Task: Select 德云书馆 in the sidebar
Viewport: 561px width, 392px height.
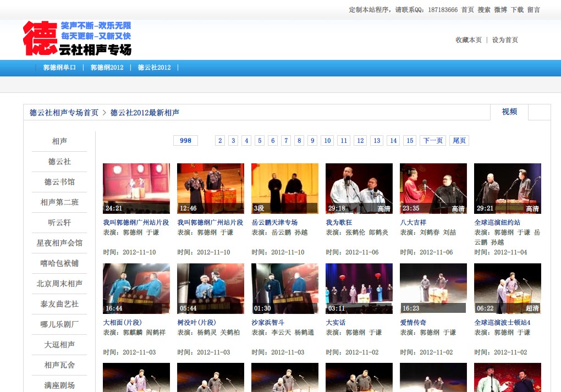Action: [59, 182]
